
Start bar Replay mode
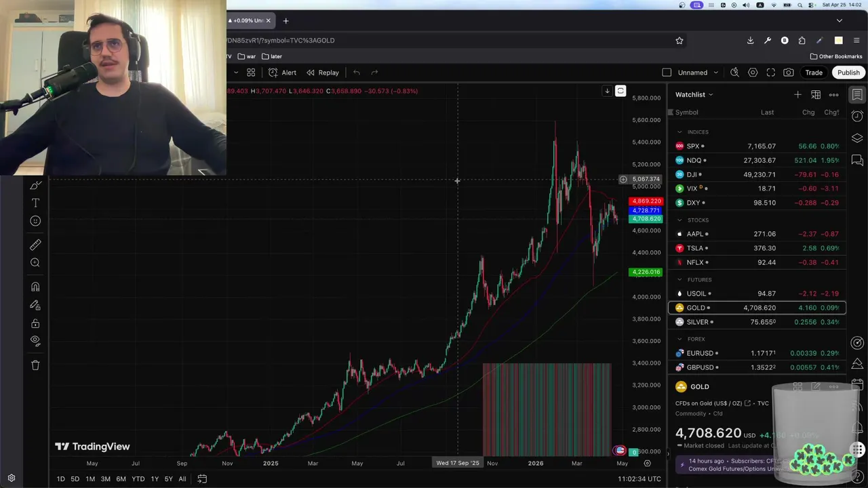coord(322,73)
